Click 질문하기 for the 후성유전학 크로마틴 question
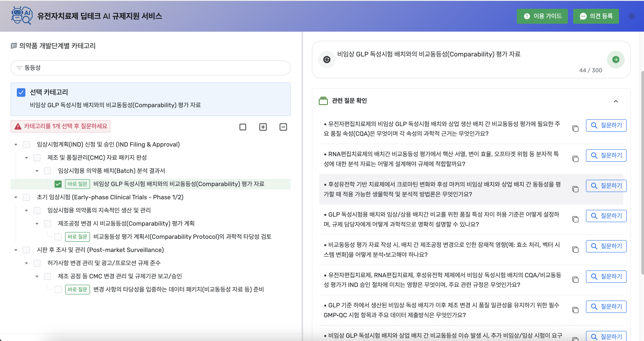Screen dimensions: 644x341 [606, 186]
